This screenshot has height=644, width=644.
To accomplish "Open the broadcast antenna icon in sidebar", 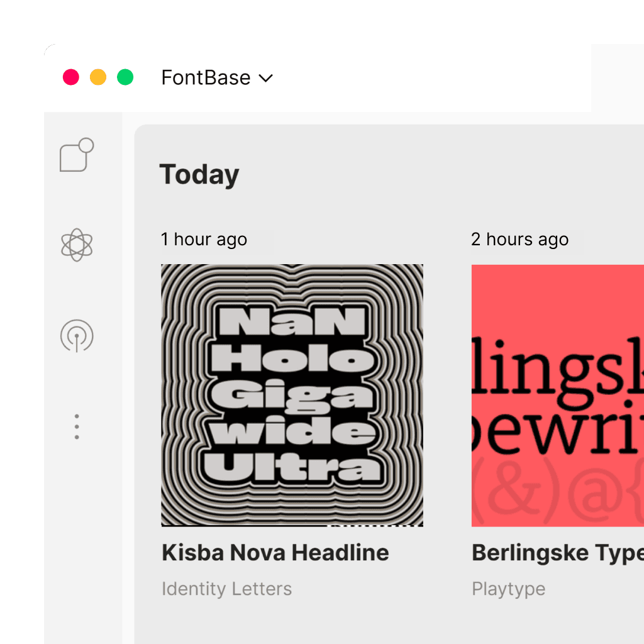I will click(77, 336).
